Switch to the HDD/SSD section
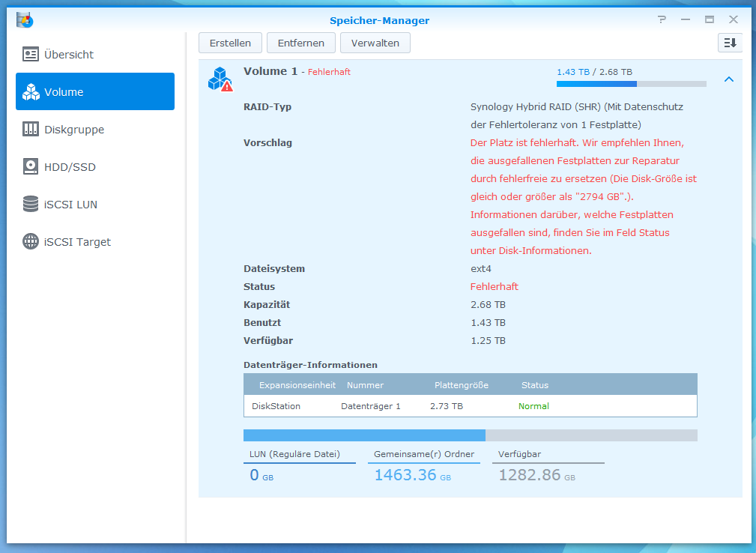Screen dimensions: 756x553 coord(70,167)
